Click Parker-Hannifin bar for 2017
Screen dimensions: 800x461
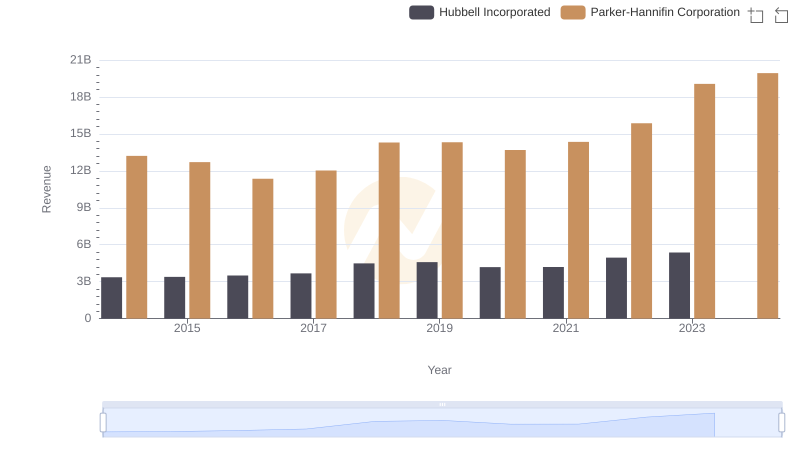(326, 244)
